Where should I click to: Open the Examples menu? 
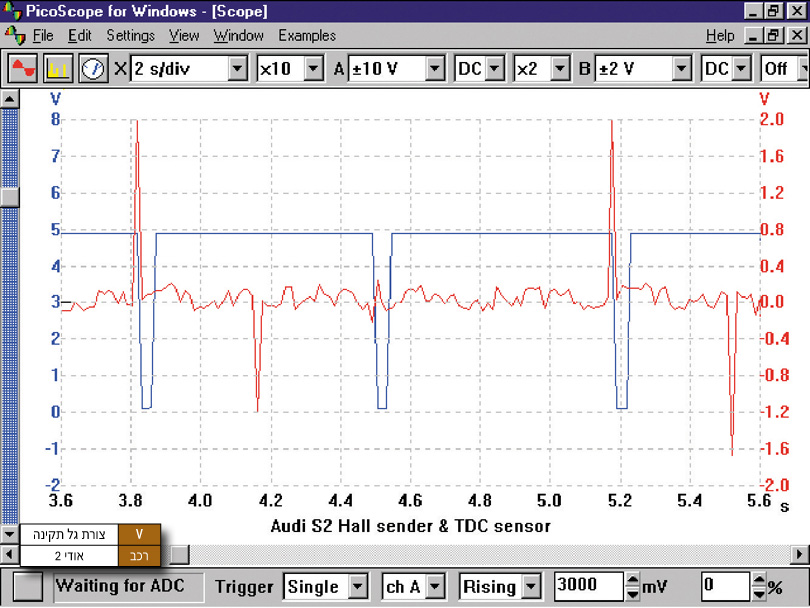(307, 35)
